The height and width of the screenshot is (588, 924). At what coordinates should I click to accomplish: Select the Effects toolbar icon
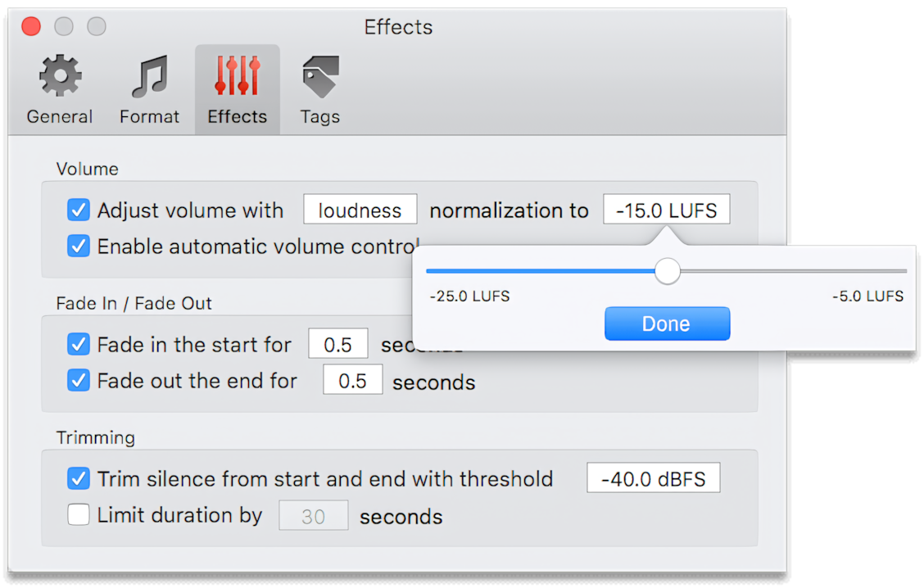coord(237,88)
